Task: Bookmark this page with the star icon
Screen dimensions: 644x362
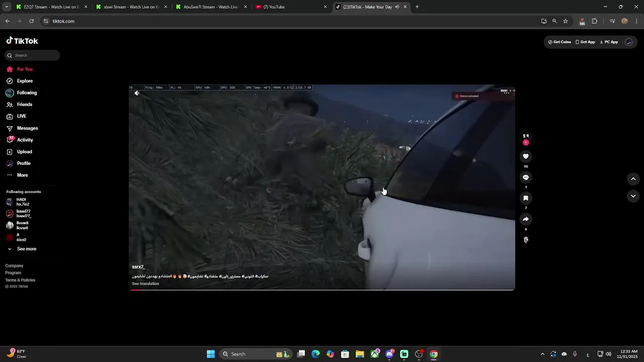Action: (x=566, y=21)
